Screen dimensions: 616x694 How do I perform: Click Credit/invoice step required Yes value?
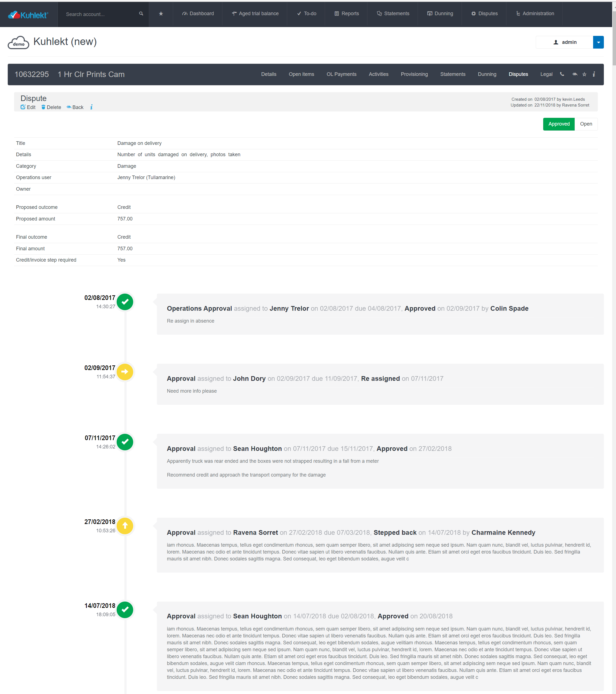(x=121, y=260)
